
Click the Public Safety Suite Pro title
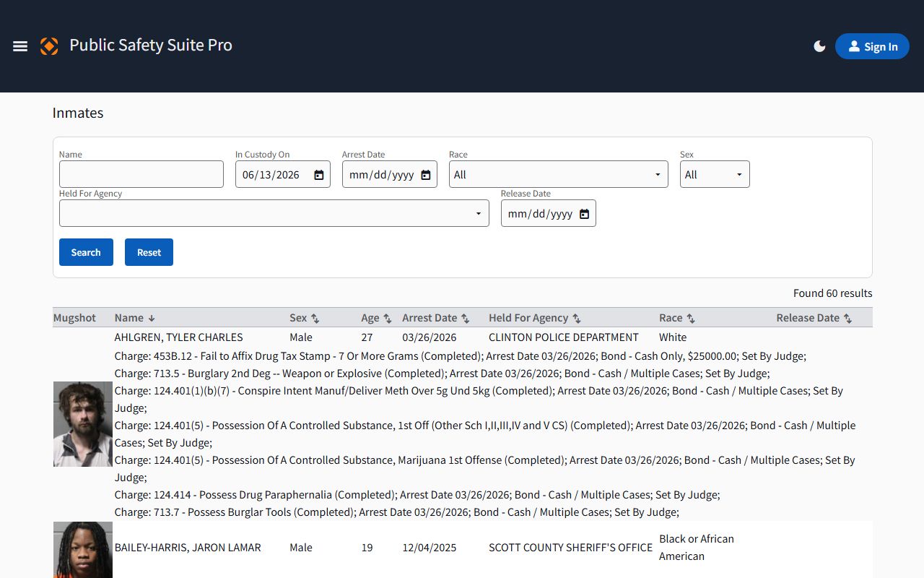pos(151,46)
